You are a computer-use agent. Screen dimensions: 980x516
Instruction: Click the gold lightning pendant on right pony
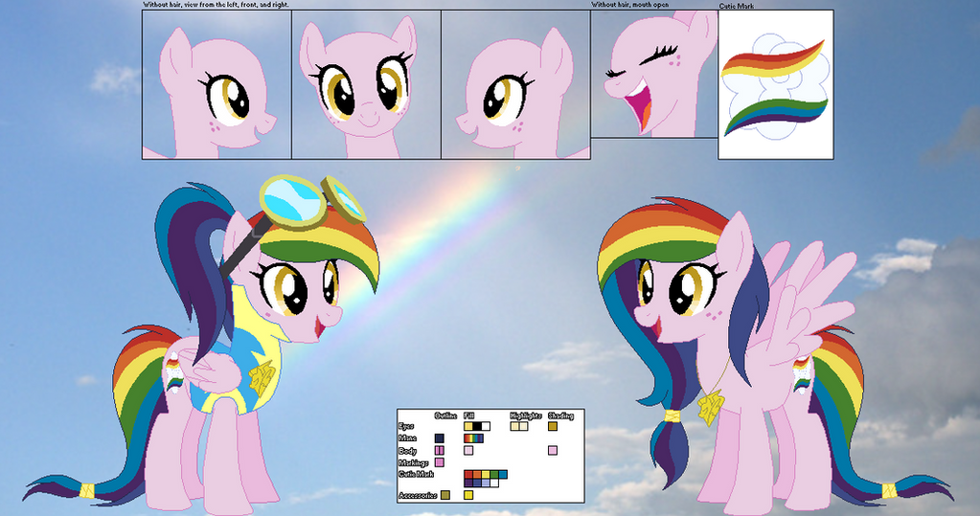pyautogui.click(x=710, y=407)
